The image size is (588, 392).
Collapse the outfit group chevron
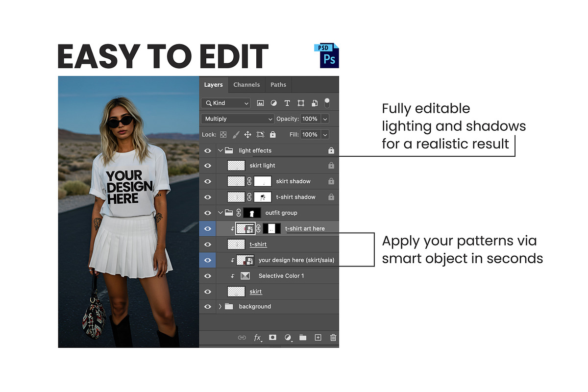click(220, 213)
